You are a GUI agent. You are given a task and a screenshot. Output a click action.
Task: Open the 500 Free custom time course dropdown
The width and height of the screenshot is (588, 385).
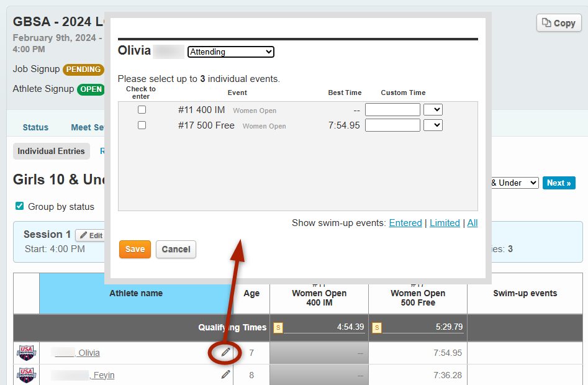click(x=433, y=125)
